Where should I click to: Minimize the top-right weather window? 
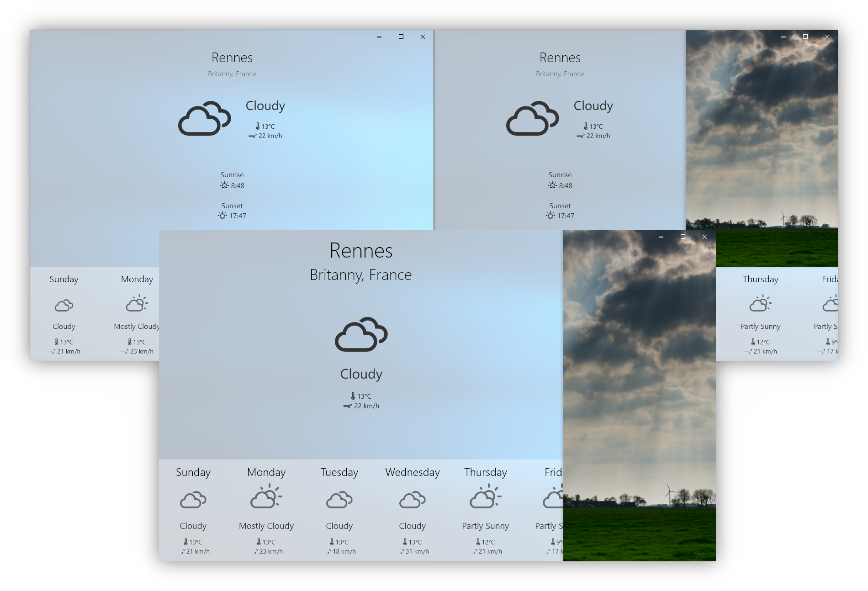click(x=783, y=37)
